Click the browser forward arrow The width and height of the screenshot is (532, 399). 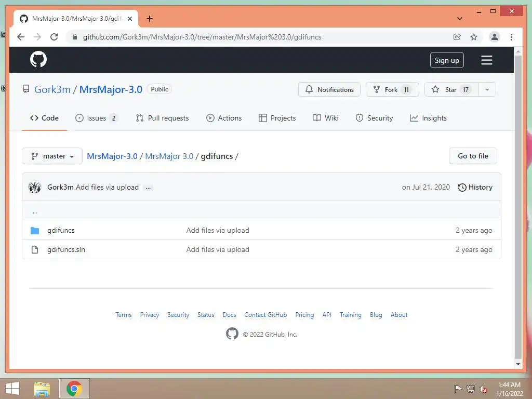[37, 37]
